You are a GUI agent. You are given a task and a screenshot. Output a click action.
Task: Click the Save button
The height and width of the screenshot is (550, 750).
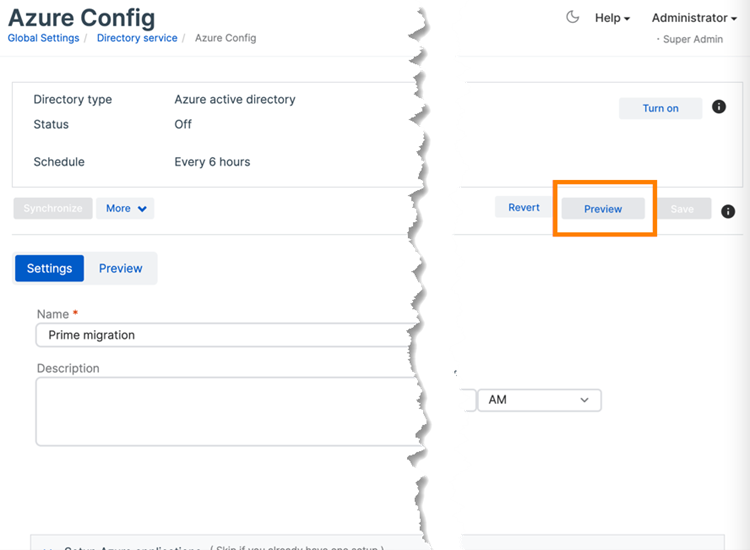pyautogui.click(x=682, y=209)
